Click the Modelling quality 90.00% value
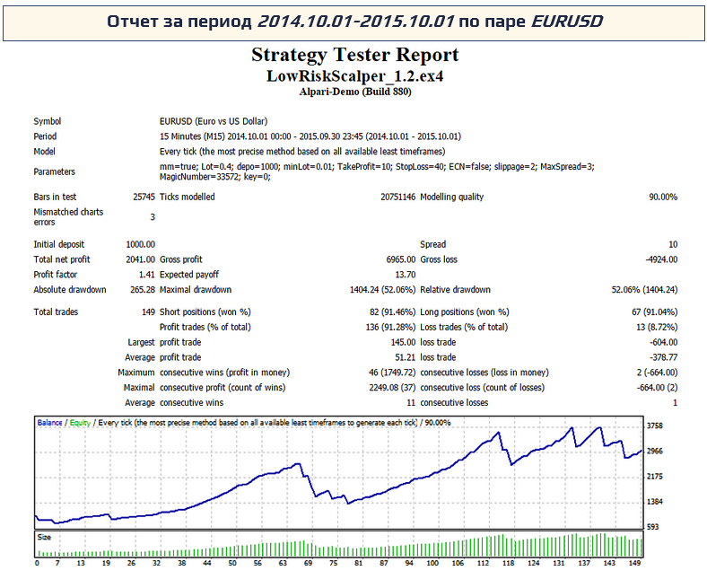Screen dimensions: 707x588 (x=662, y=197)
